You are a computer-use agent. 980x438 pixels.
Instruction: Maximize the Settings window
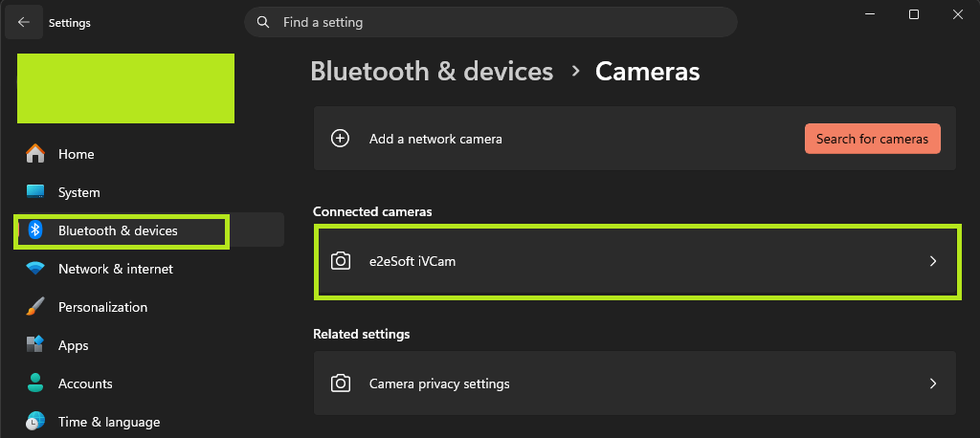pos(914,15)
